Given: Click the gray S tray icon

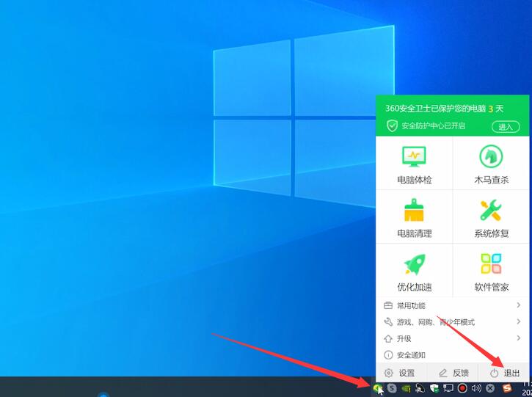Looking at the screenshot, I should pyautogui.click(x=392, y=388).
